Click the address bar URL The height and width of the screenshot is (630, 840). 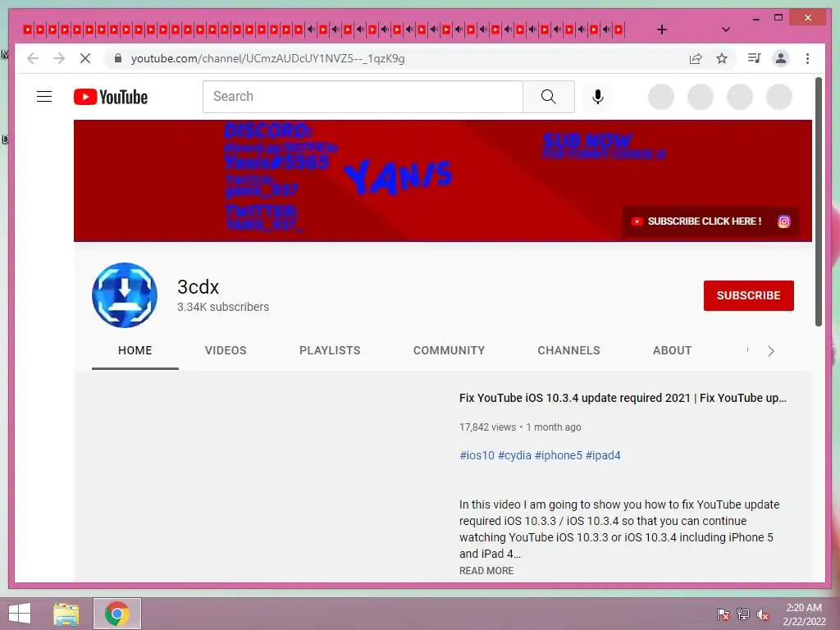click(x=268, y=58)
